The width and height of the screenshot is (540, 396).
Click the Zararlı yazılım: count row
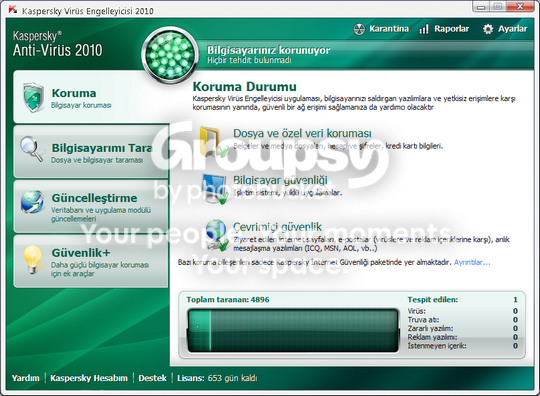pos(463,328)
